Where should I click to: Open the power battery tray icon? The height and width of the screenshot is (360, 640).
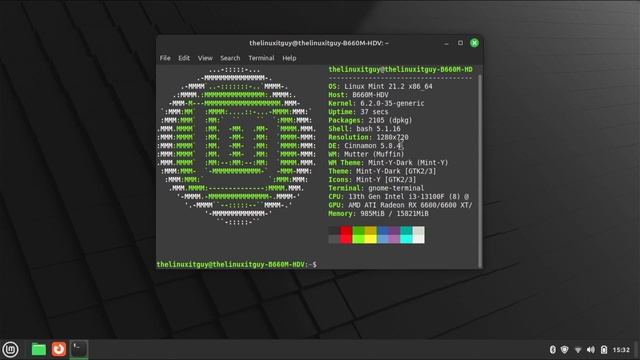tap(604, 350)
